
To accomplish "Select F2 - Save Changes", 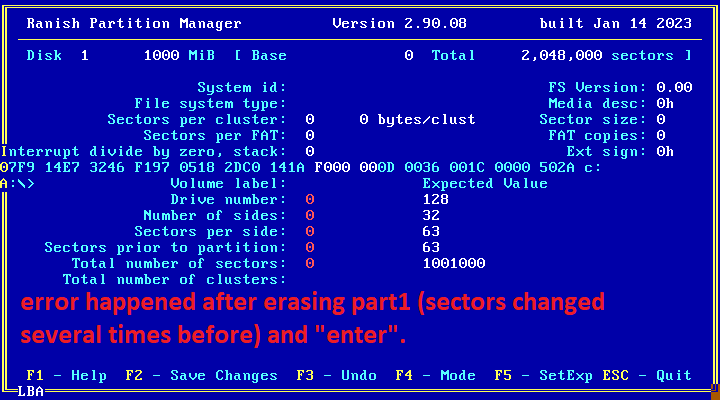I will 202,376.
